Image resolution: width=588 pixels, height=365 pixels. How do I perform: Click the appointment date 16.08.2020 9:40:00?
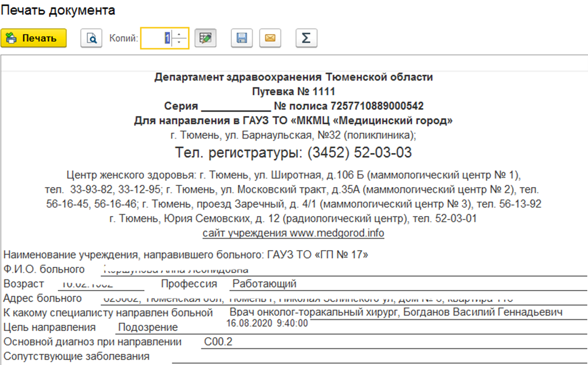click(x=267, y=323)
